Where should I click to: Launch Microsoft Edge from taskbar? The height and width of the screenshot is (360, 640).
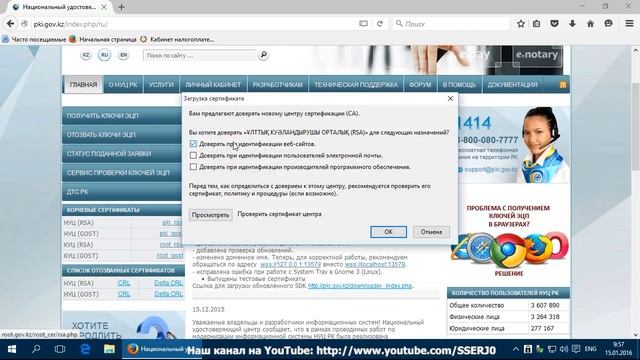[84, 349]
